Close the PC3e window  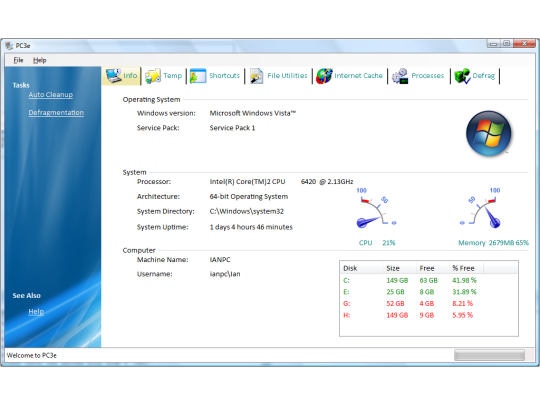pos(524,43)
